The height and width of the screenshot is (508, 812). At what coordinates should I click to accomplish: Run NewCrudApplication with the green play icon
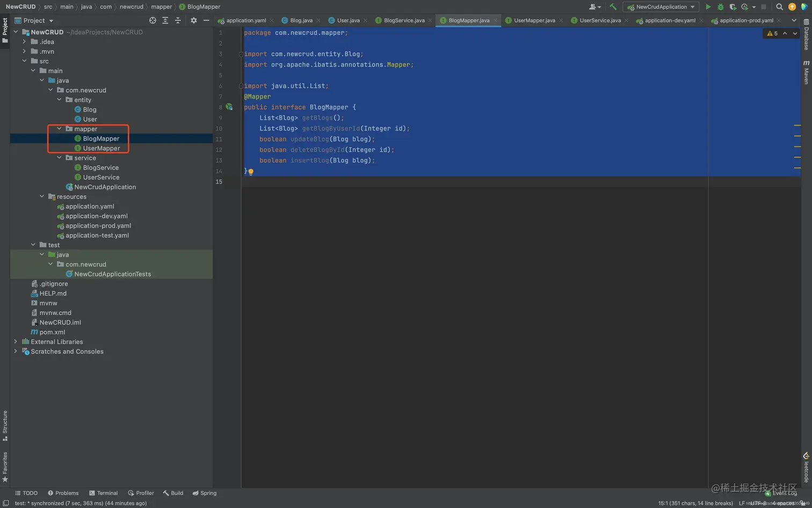(708, 7)
